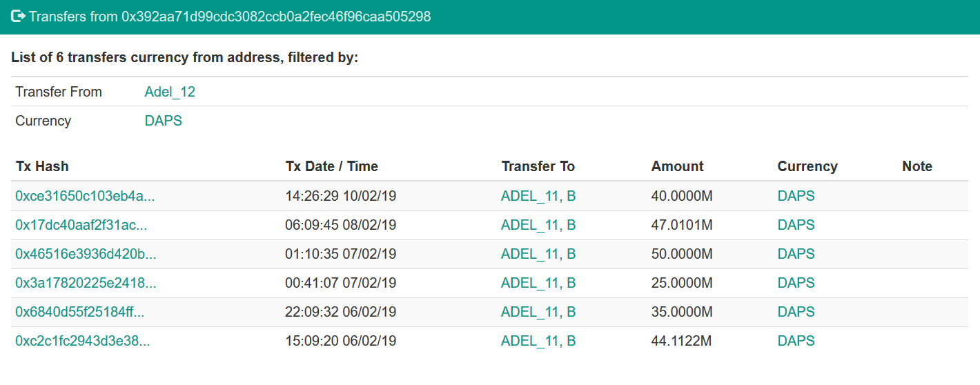This screenshot has width=980, height=385.
Task: Open the DAPS currency filter link
Action: point(164,121)
